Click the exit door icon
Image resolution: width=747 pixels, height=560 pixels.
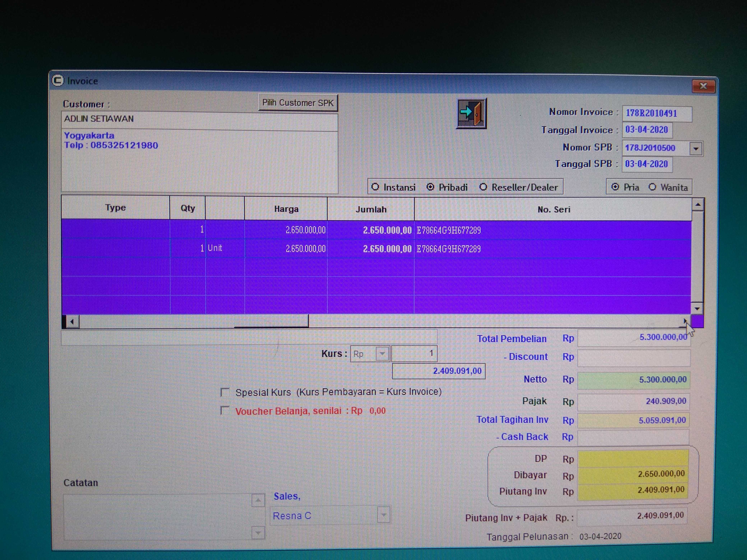pyautogui.click(x=471, y=113)
